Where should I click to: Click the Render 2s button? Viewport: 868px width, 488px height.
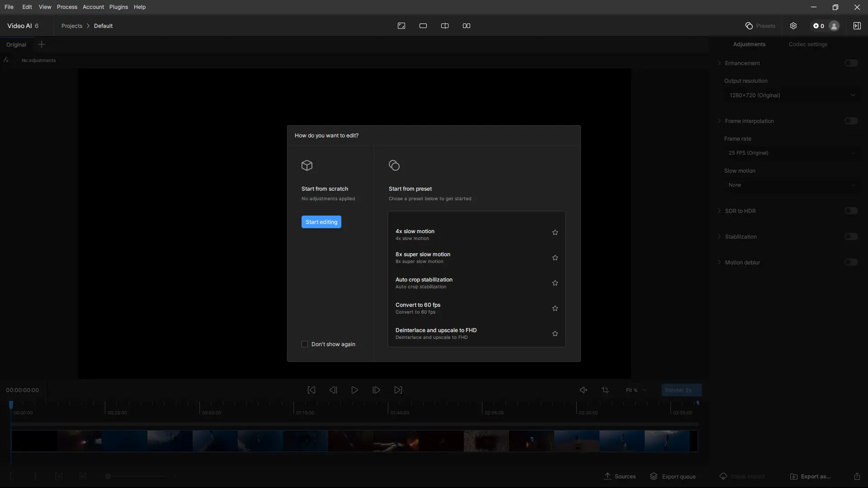[681, 389]
